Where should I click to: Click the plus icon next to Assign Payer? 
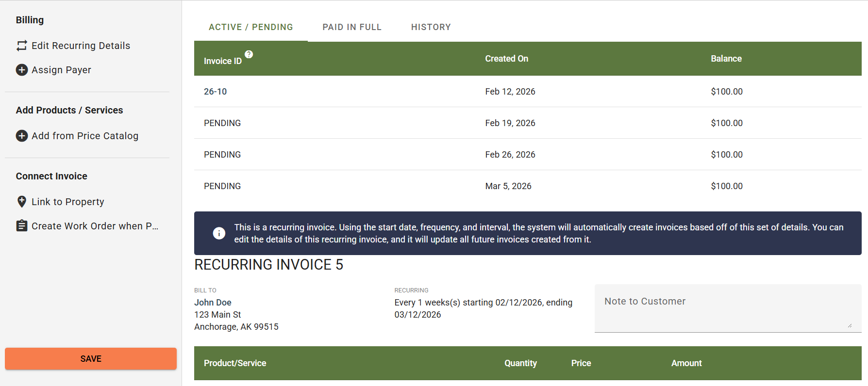click(x=22, y=70)
